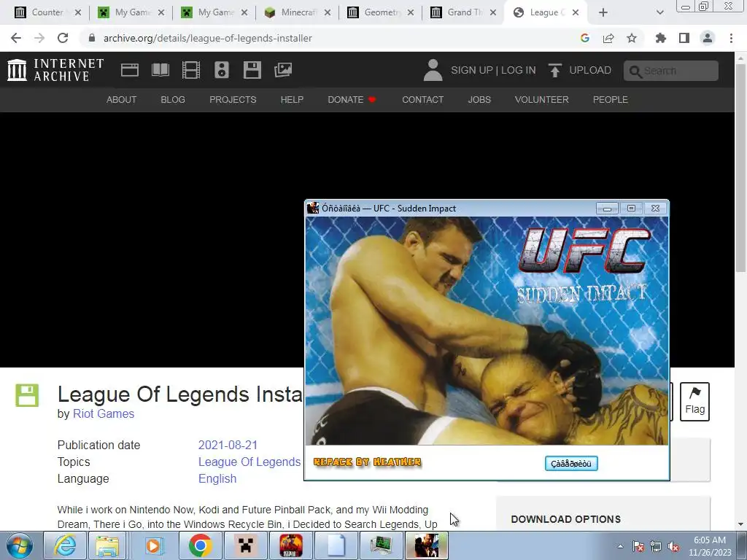The width and height of the screenshot is (747, 560).
Task: Open the BLOG menu item
Action: (173, 99)
